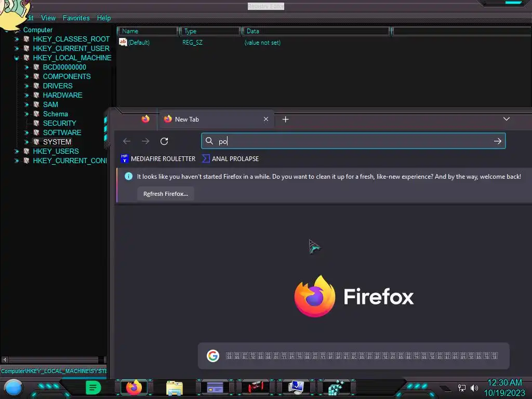Open the Favorites menu in Registry Editor
This screenshot has width=532, height=399.
(x=76, y=18)
